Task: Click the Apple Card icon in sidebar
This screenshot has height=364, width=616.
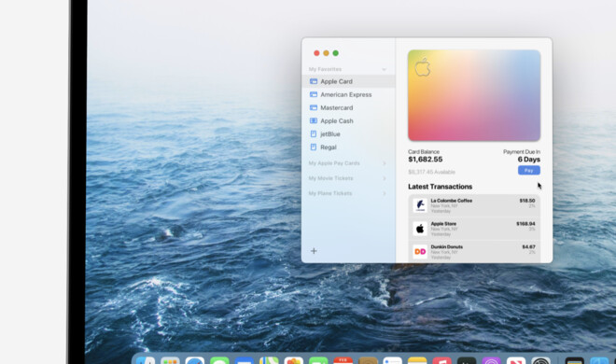Action: pos(314,81)
